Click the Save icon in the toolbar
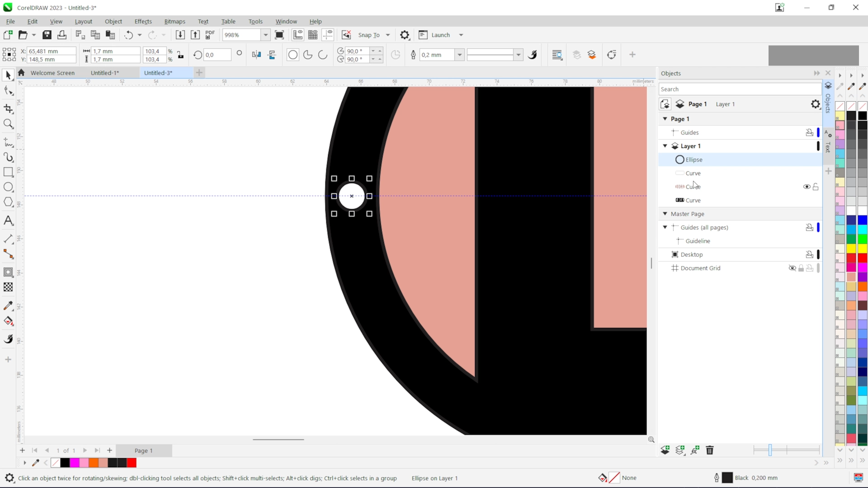The height and width of the screenshot is (488, 868). coord(47,35)
